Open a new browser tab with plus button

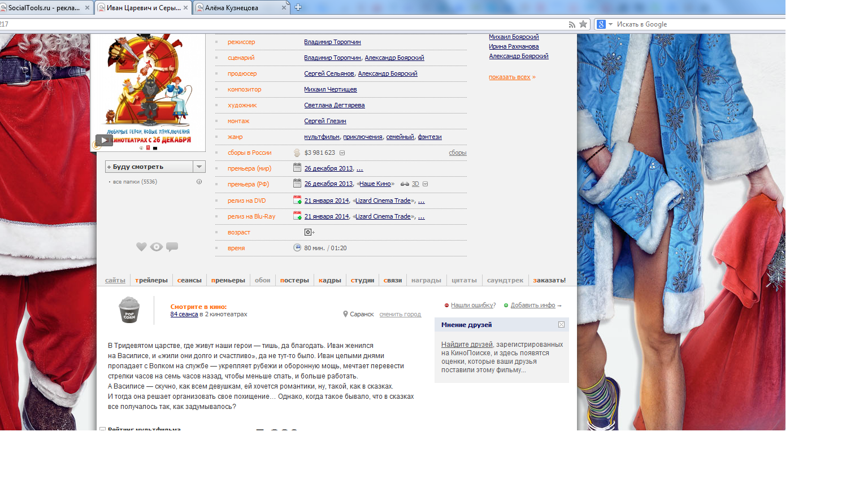coord(298,7)
